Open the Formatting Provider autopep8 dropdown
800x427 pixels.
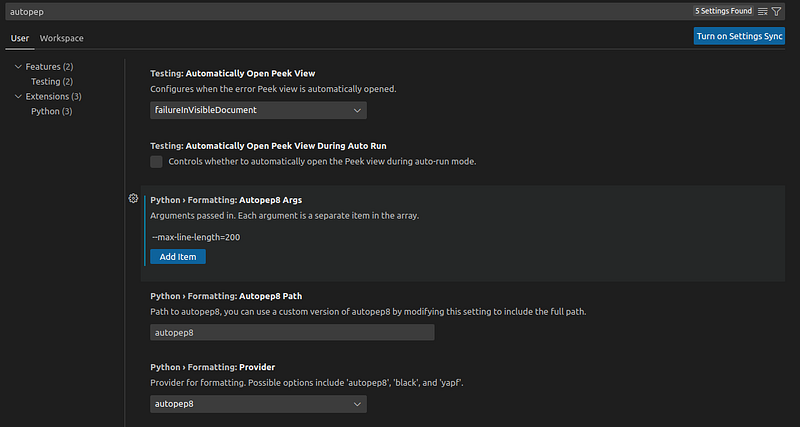click(258, 404)
